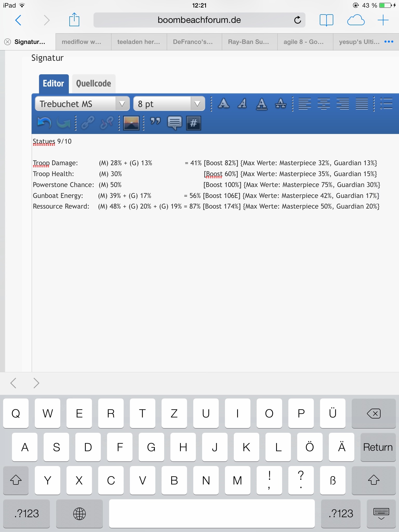Open the 8 pt font size dropdown

click(x=169, y=104)
